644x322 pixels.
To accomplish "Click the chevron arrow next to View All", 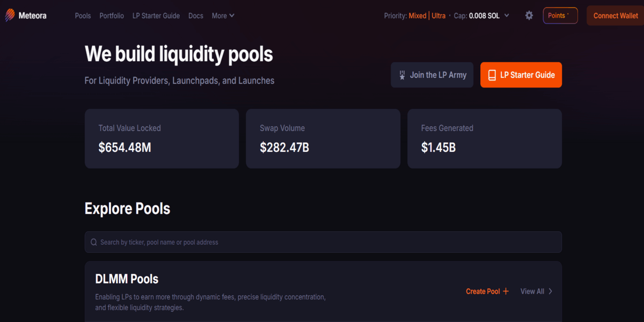I will (x=551, y=291).
